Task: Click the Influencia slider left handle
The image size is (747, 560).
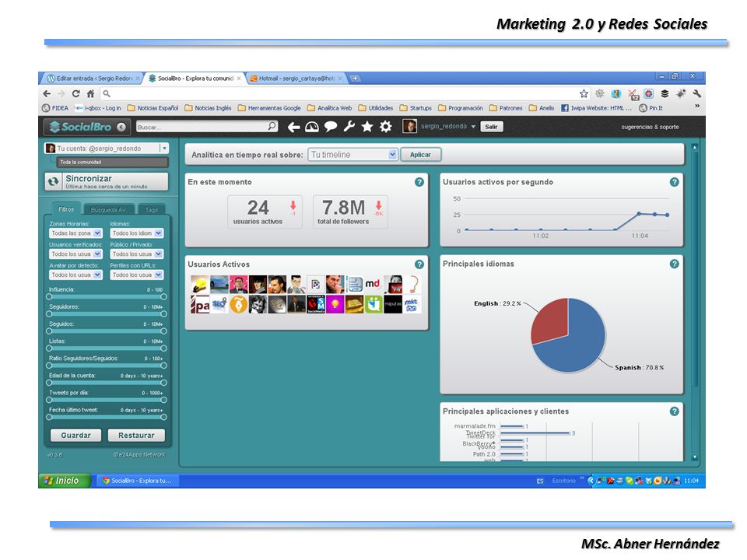Action: click(49, 296)
